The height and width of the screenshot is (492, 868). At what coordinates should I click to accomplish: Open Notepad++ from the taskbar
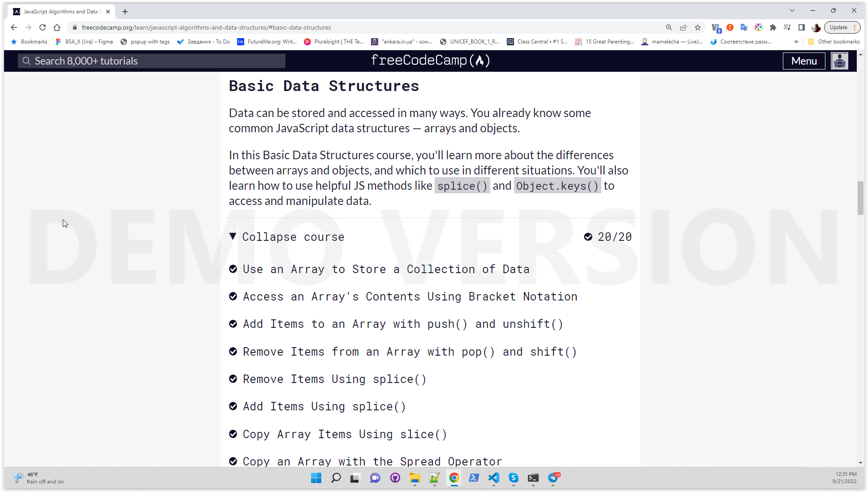click(434, 478)
